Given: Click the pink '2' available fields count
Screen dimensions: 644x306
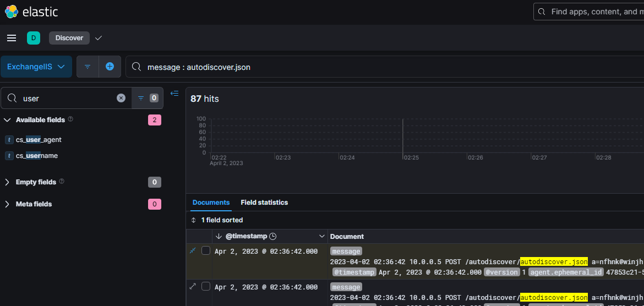Looking at the screenshot, I should coord(155,120).
